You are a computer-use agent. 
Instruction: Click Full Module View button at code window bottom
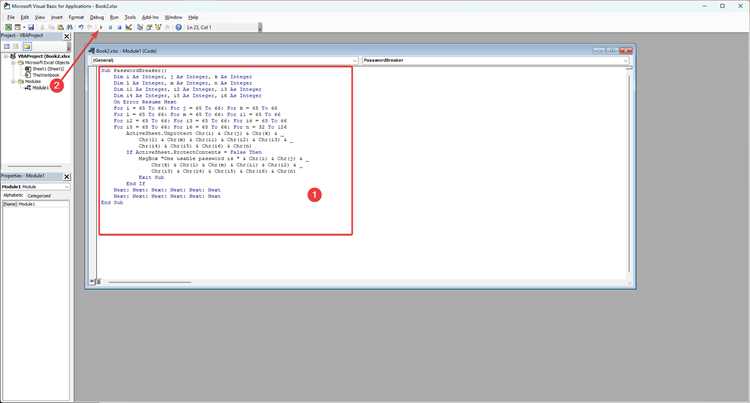tap(98, 282)
